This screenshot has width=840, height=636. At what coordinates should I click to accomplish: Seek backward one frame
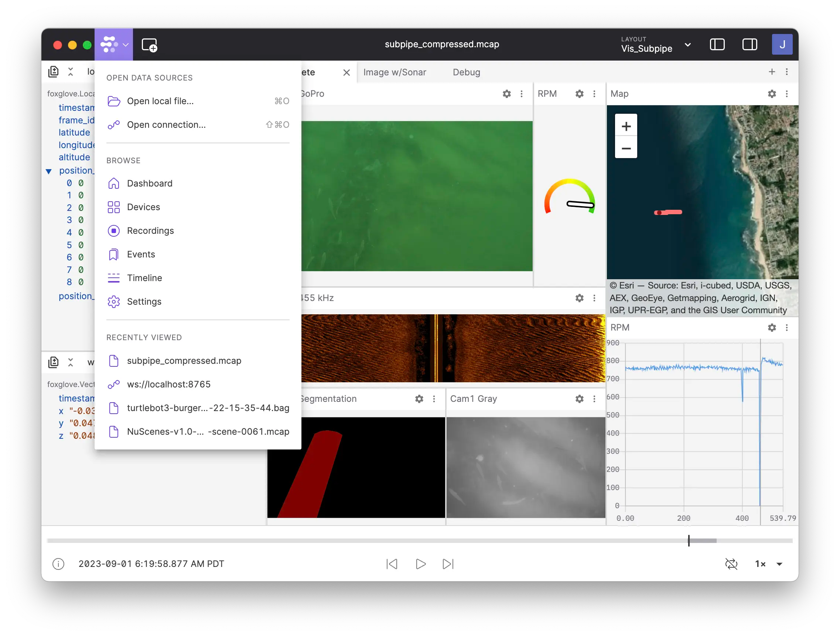pyautogui.click(x=392, y=564)
